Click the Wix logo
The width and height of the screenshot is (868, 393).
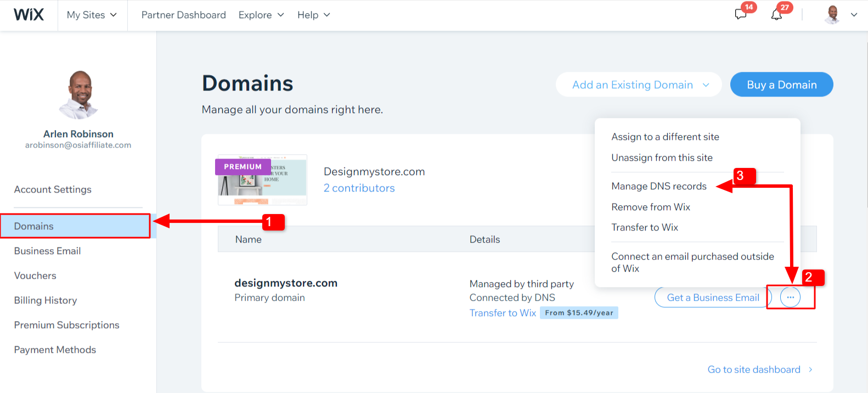29,15
